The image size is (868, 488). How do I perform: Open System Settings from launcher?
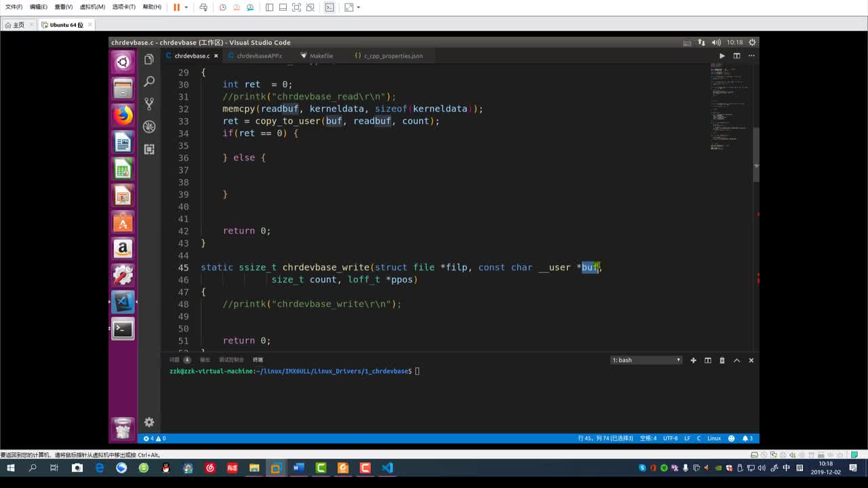pyautogui.click(x=123, y=275)
